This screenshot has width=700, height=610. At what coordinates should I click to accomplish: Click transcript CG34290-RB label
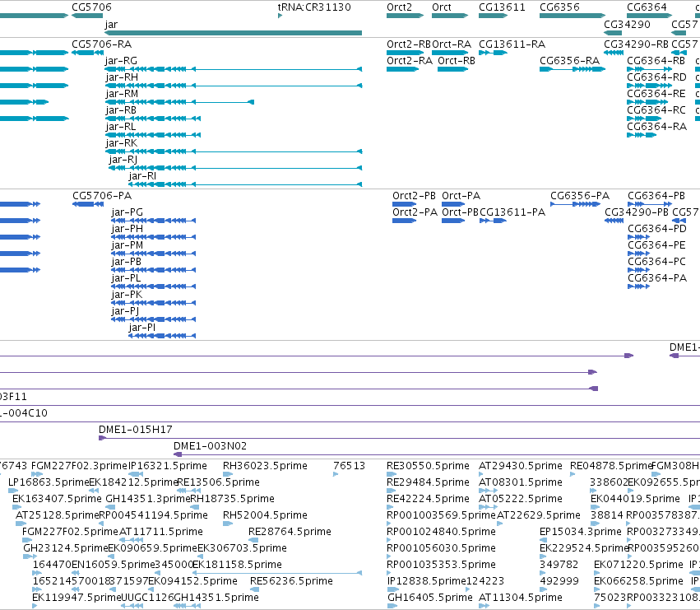[x=636, y=44]
